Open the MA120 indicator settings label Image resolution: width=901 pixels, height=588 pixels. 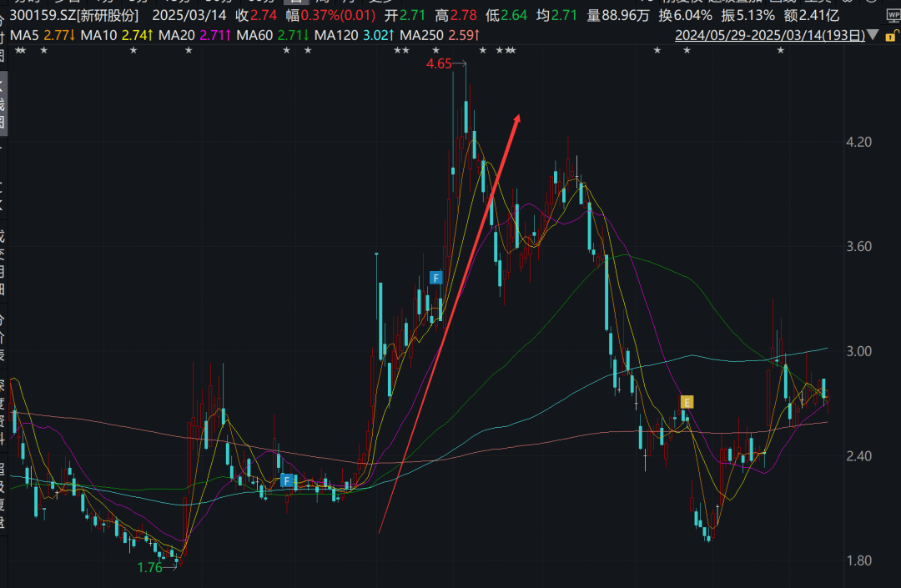click(355, 36)
